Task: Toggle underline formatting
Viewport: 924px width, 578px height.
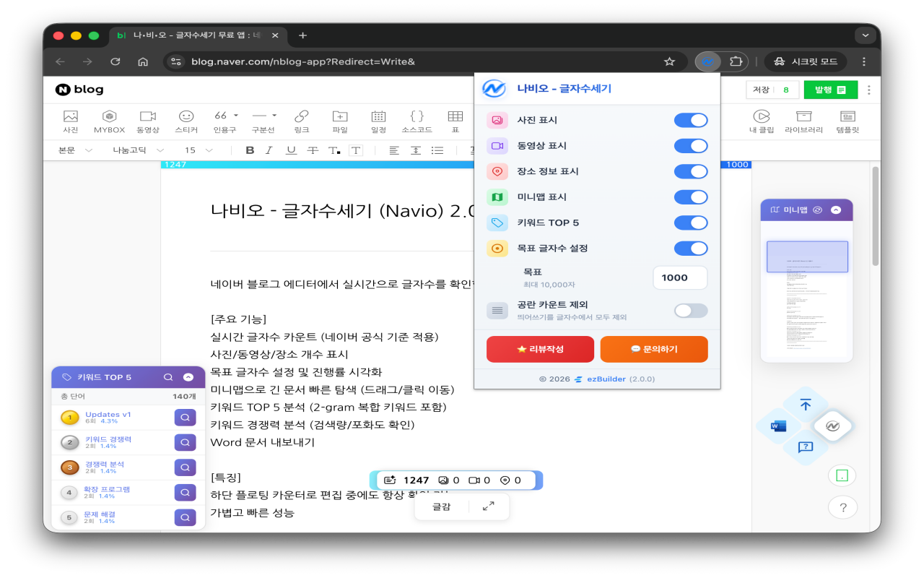Action: point(291,150)
